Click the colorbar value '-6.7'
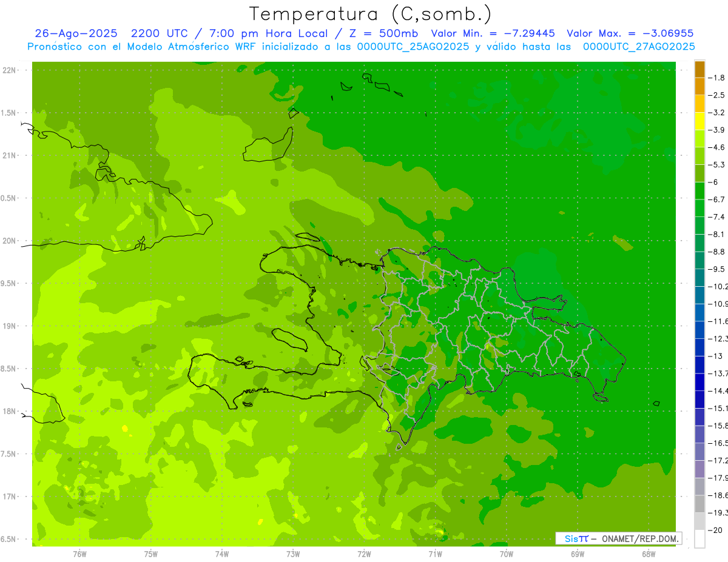 coord(716,199)
